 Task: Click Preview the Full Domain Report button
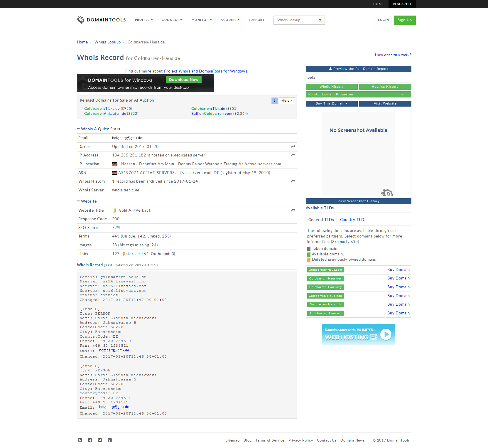[358, 69]
